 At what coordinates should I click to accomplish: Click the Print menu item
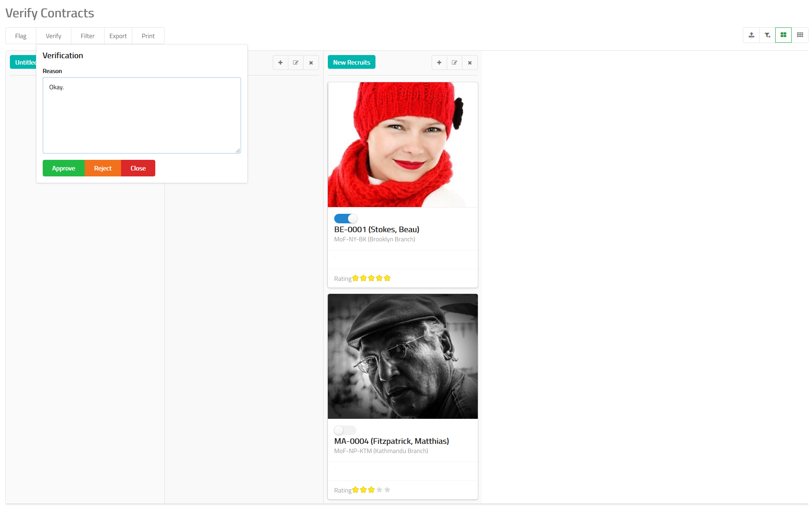pyautogui.click(x=148, y=36)
